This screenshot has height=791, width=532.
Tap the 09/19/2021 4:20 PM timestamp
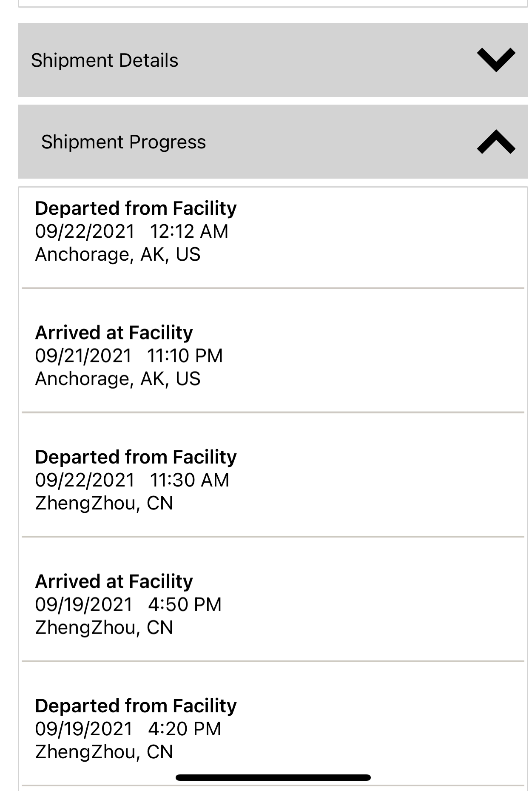click(128, 729)
